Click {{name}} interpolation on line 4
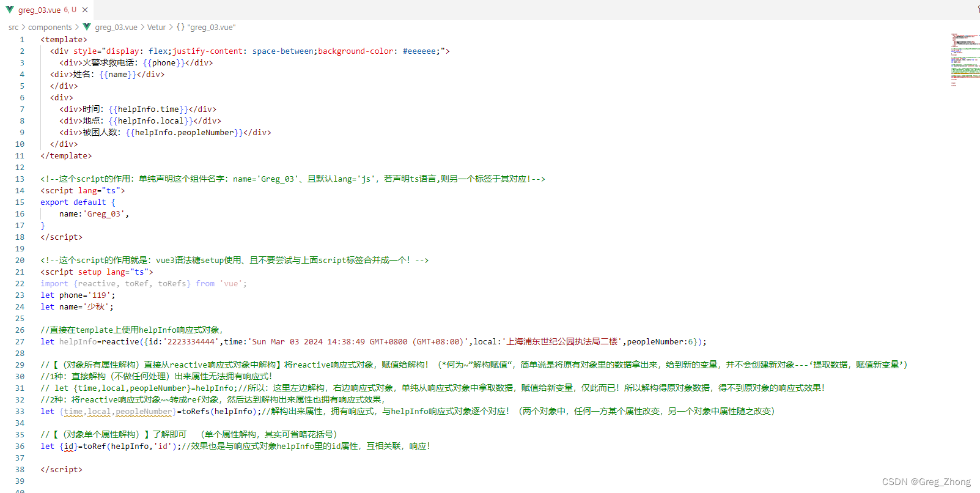The height and width of the screenshot is (493, 980). click(x=118, y=75)
